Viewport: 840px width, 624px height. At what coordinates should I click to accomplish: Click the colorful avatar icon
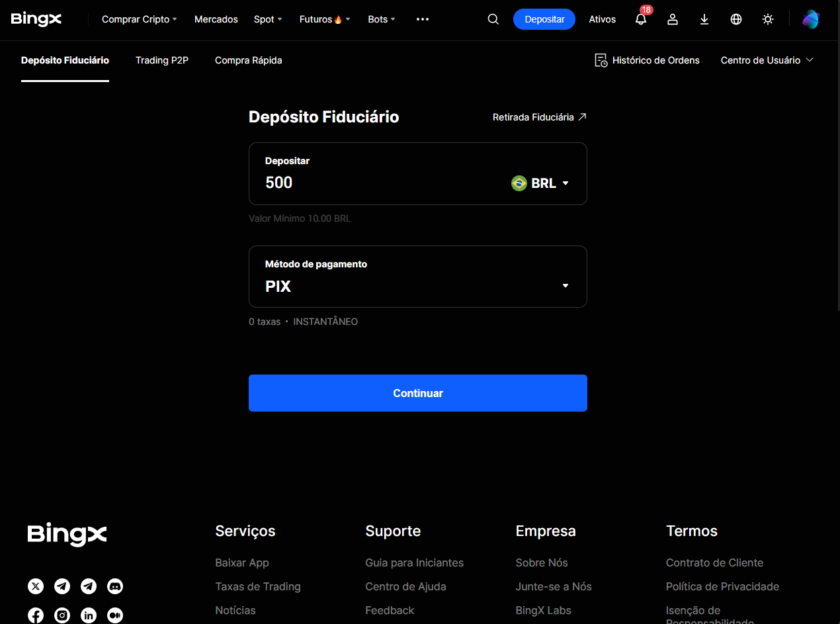[x=811, y=19]
